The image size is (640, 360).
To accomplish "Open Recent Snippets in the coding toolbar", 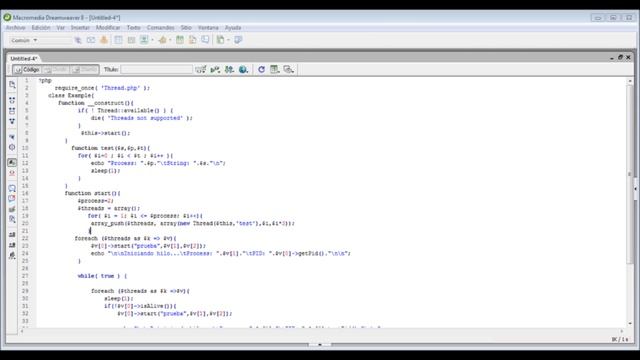I will point(12,219).
